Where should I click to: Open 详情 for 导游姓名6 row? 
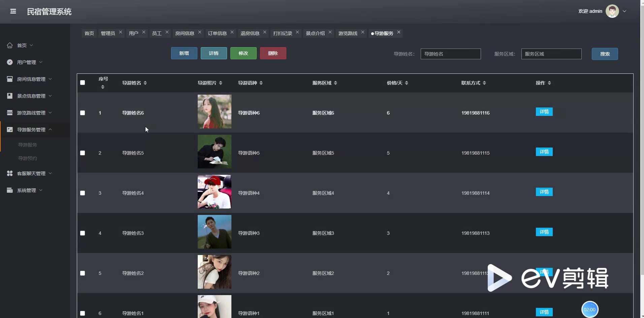coord(544,112)
